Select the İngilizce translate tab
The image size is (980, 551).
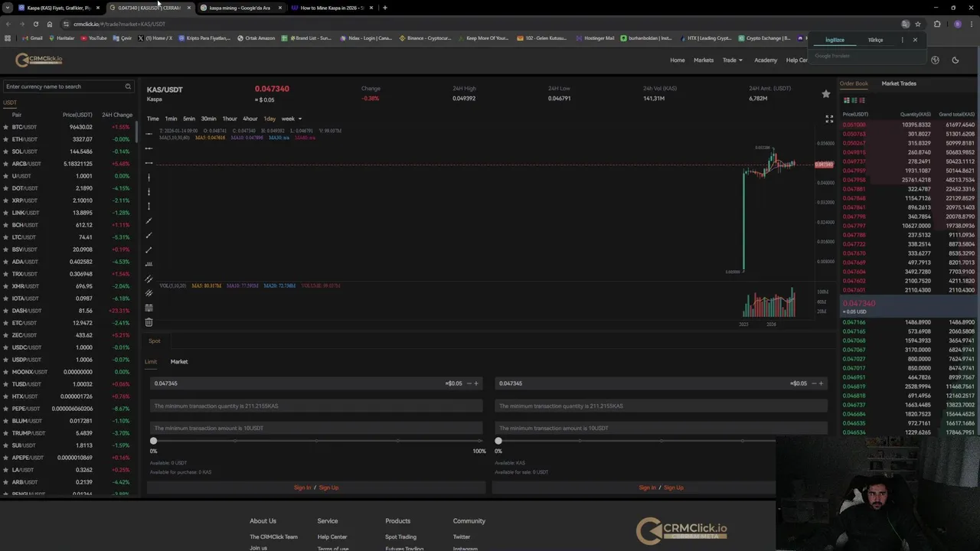click(x=835, y=40)
